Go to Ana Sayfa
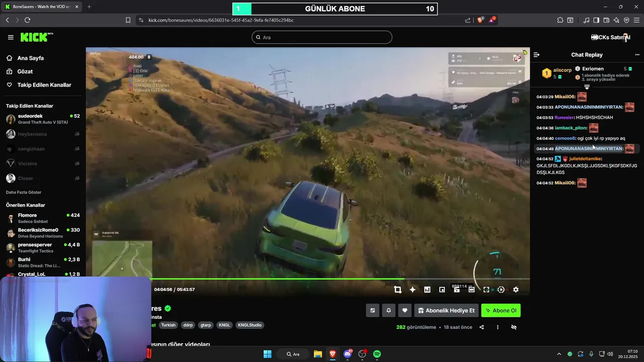Image resolution: width=644 pixels, height=362 pixels. pos(30,58)
